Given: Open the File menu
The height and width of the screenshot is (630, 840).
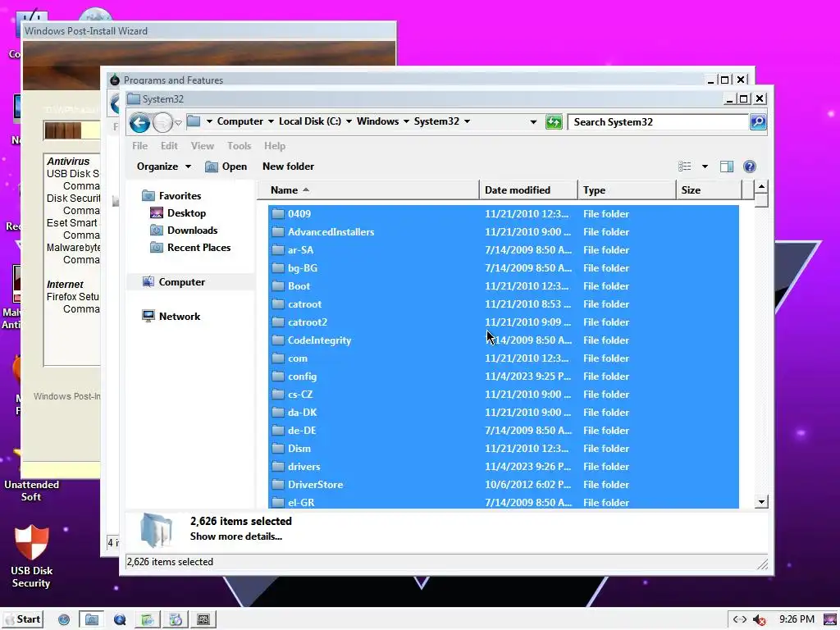Looking at the screenshot, I should pyautogui.click(x=139, y=146).
